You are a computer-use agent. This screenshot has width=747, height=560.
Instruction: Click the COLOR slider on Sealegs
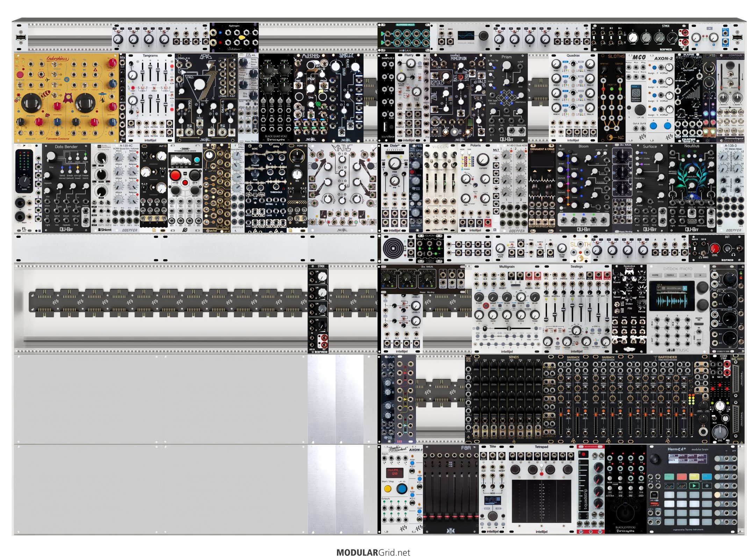tap(590, 310)
